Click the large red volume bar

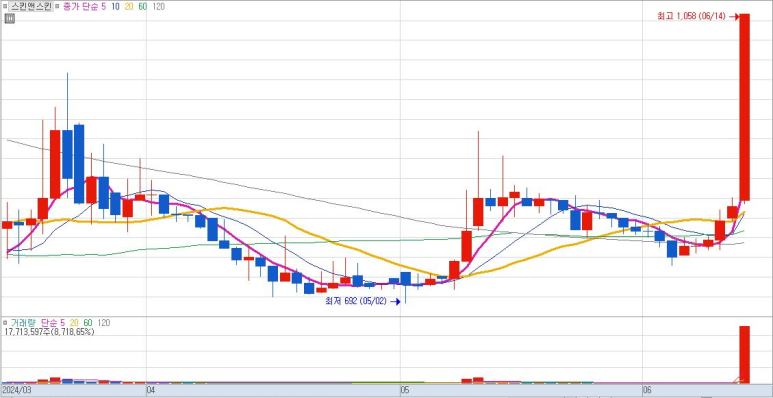tap(744, 355)
